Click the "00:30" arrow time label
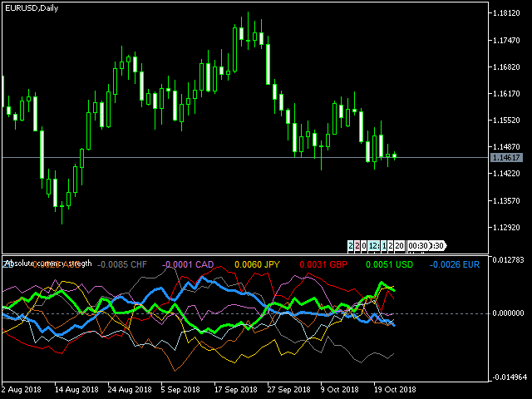The image size is (532, 399). tap(418, 246)
